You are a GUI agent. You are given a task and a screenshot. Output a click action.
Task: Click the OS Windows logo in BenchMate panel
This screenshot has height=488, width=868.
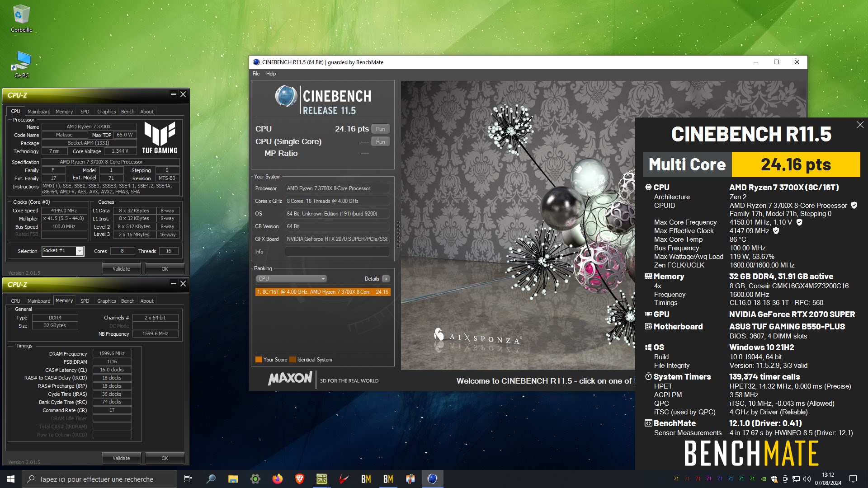(648, 347)
